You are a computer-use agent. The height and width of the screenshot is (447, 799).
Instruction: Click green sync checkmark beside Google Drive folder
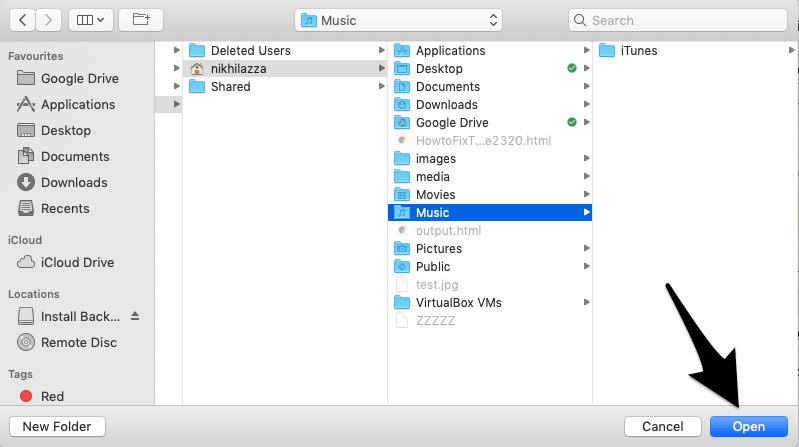(572, 122)
